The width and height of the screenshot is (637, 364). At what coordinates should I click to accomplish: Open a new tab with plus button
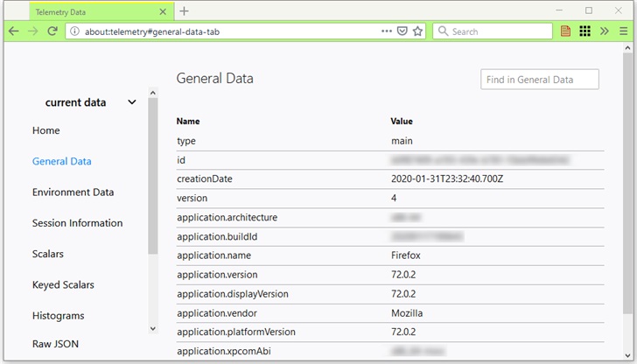(184, 11)
